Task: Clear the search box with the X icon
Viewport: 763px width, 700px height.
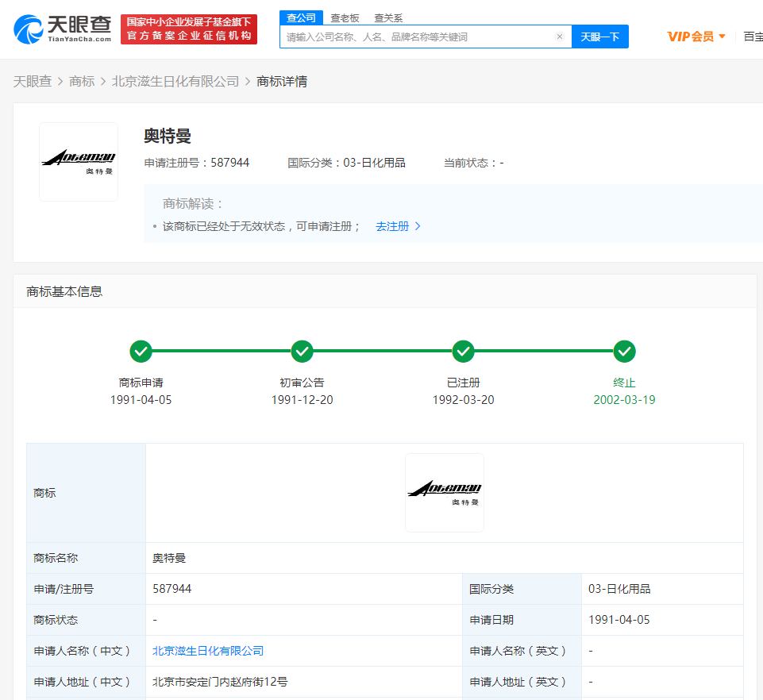Action: click(559, 37)
